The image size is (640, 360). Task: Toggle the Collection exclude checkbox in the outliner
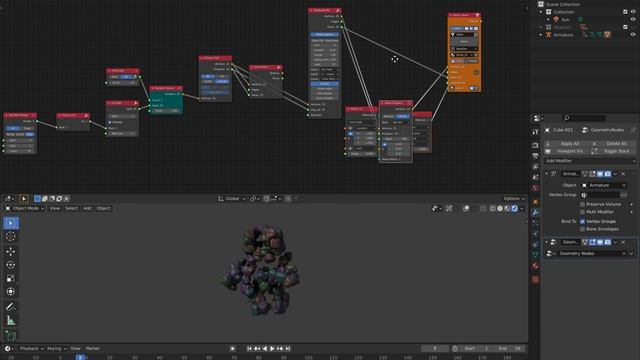[625, 12]
